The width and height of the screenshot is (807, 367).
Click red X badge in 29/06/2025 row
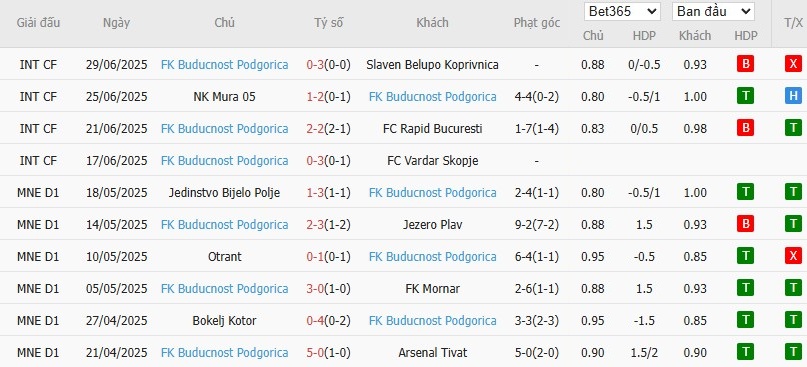(x=793, y=64)
